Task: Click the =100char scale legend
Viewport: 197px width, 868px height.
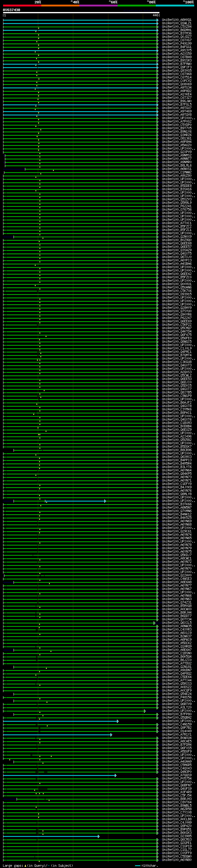Action: click(x=146, y=865)
